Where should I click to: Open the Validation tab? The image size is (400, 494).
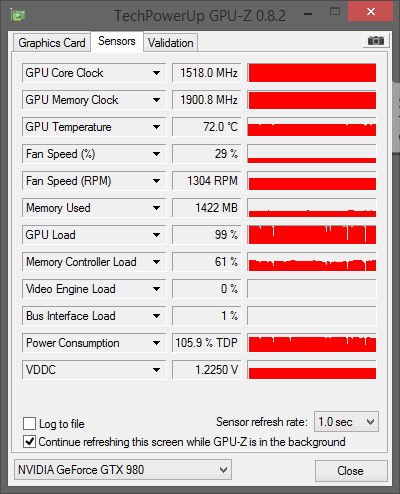click(x=171, y=43)
